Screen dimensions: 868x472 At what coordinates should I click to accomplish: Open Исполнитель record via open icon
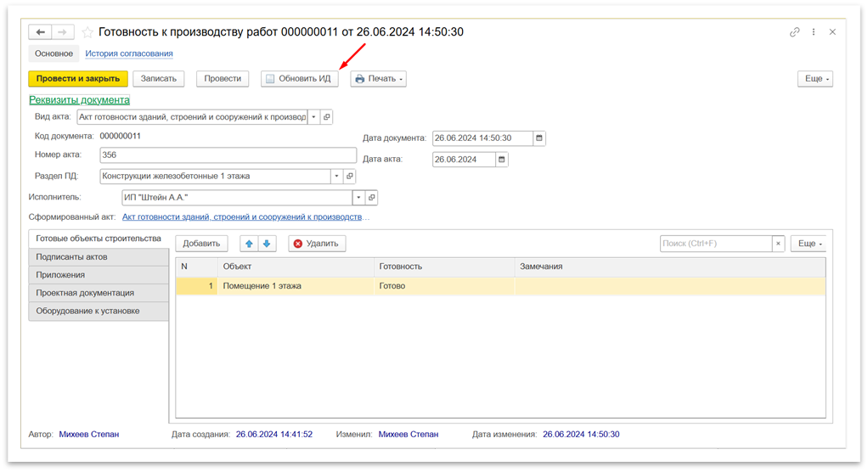coord(371,198)
